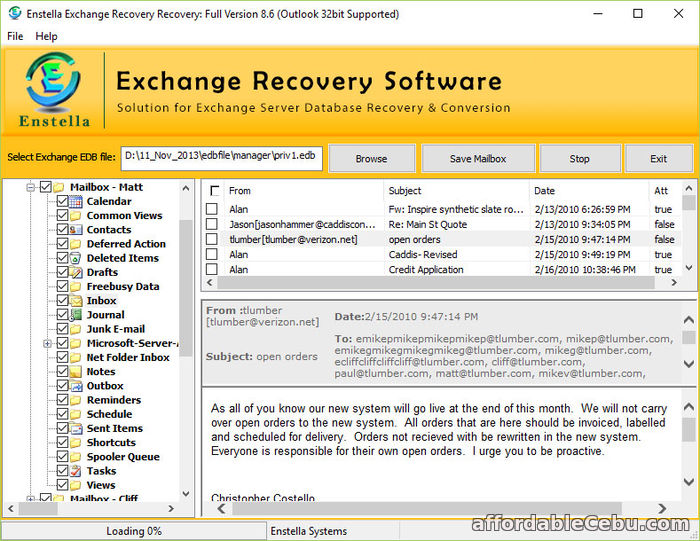Sort emails by the Subject column header

pyautogui.click(x=456, y=191)
